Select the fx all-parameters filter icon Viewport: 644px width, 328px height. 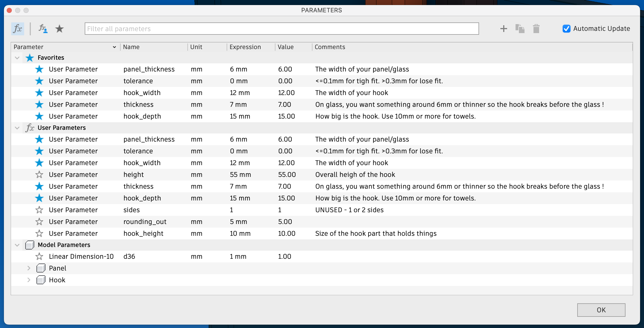pyautogui.click(x=17, y=29)
